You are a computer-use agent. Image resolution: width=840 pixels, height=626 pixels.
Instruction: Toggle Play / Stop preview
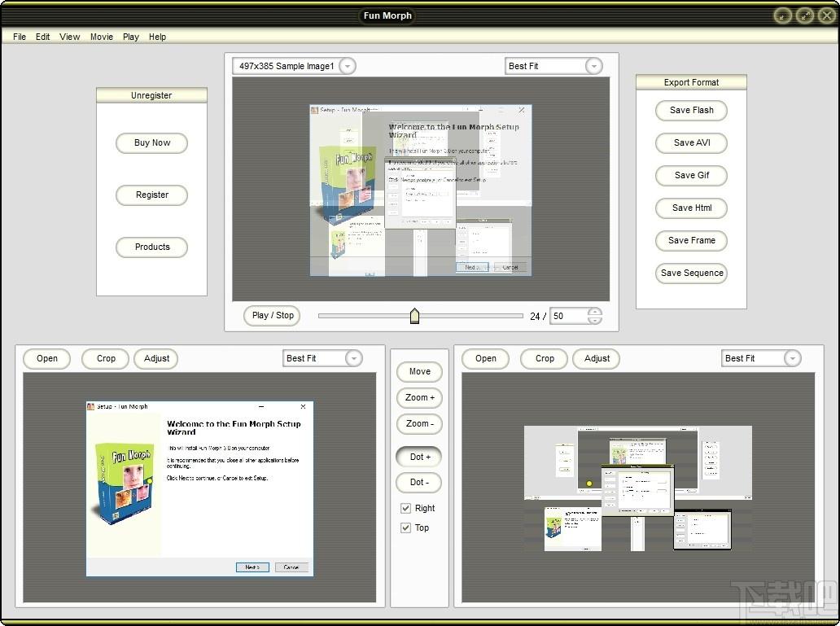(272, 316)
